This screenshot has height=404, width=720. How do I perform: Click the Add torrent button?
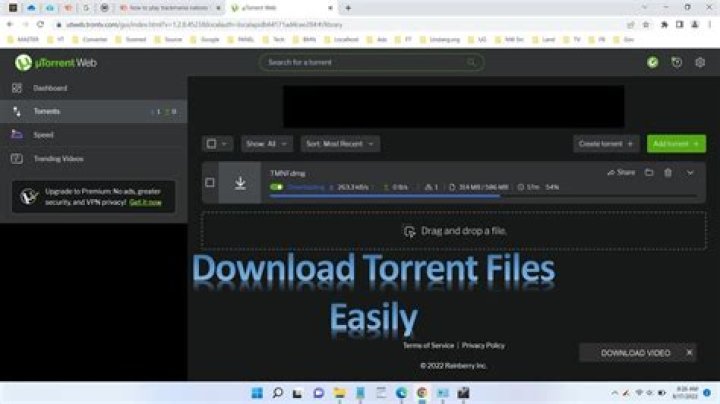(675, 144)
